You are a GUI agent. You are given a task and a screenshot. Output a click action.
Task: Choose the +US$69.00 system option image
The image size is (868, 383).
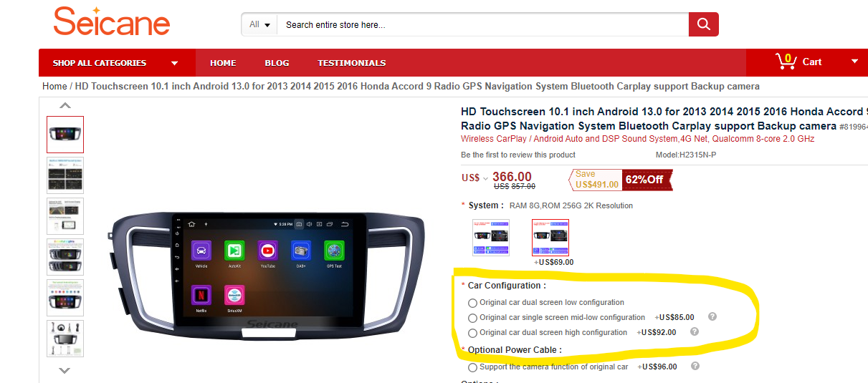[x=550, y=238]
